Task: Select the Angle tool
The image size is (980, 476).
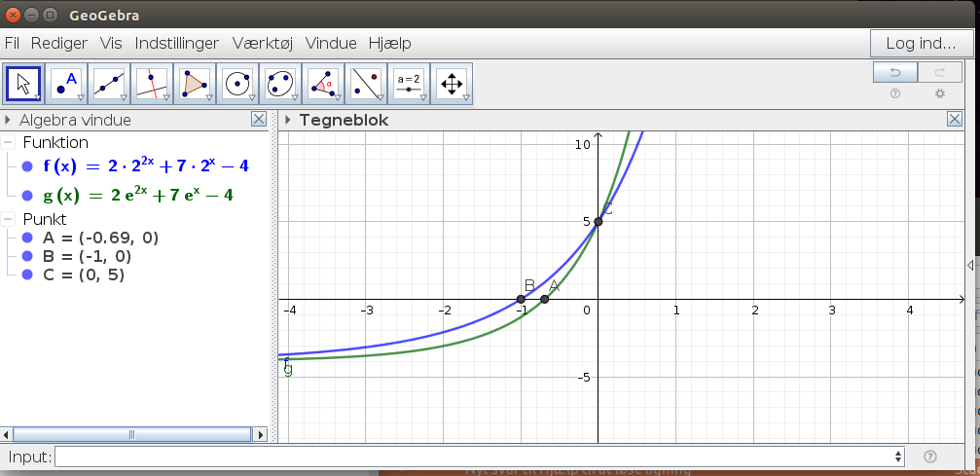Action: 323,84
